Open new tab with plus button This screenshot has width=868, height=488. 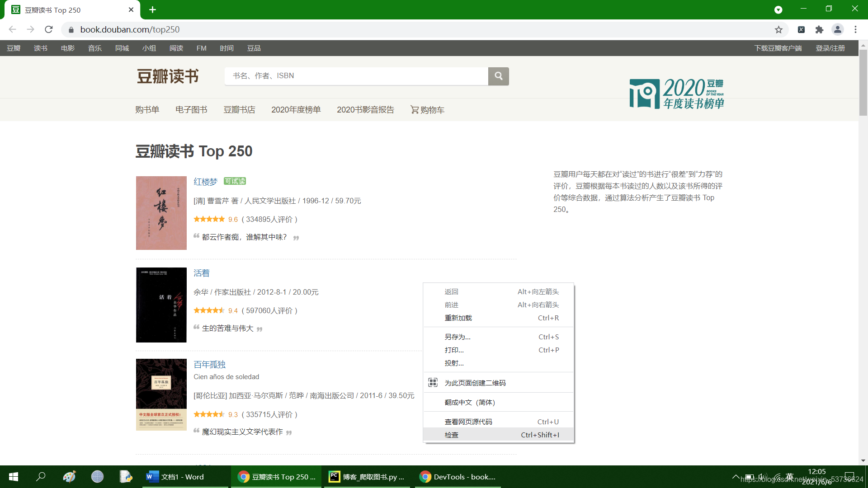tap(152, 9)
